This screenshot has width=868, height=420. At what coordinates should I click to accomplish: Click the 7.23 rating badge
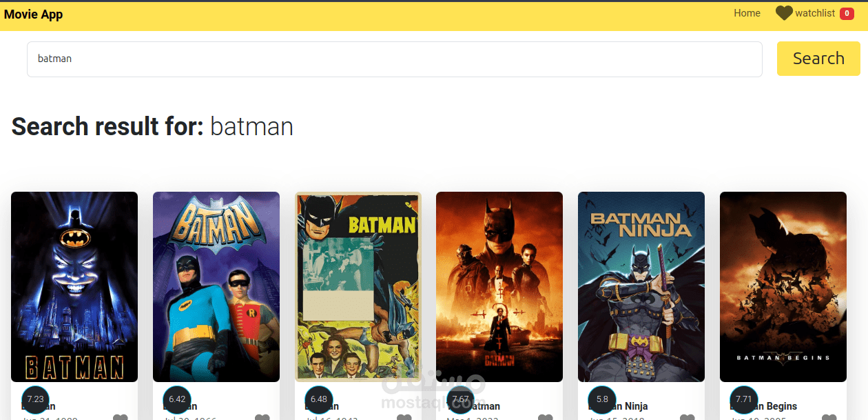click(35, 399)
